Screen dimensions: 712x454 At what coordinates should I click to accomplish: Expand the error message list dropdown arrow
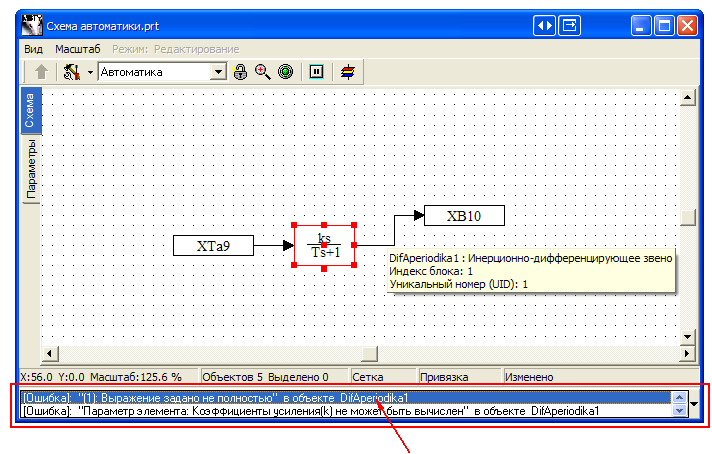point(696,404)
